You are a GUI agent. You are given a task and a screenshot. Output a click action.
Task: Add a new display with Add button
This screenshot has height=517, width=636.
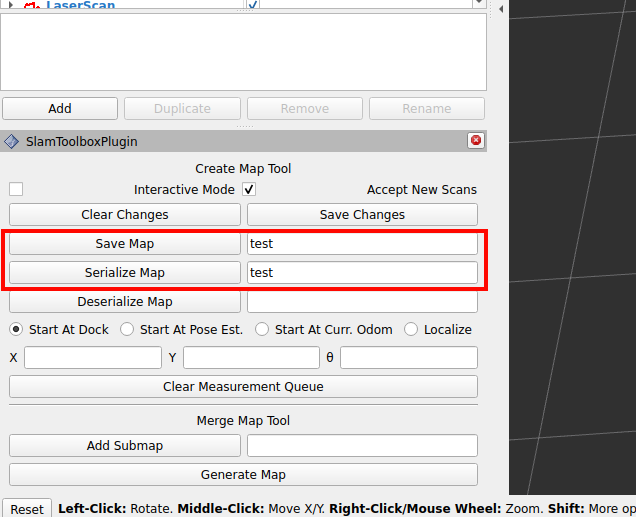[x=60, y=108]
